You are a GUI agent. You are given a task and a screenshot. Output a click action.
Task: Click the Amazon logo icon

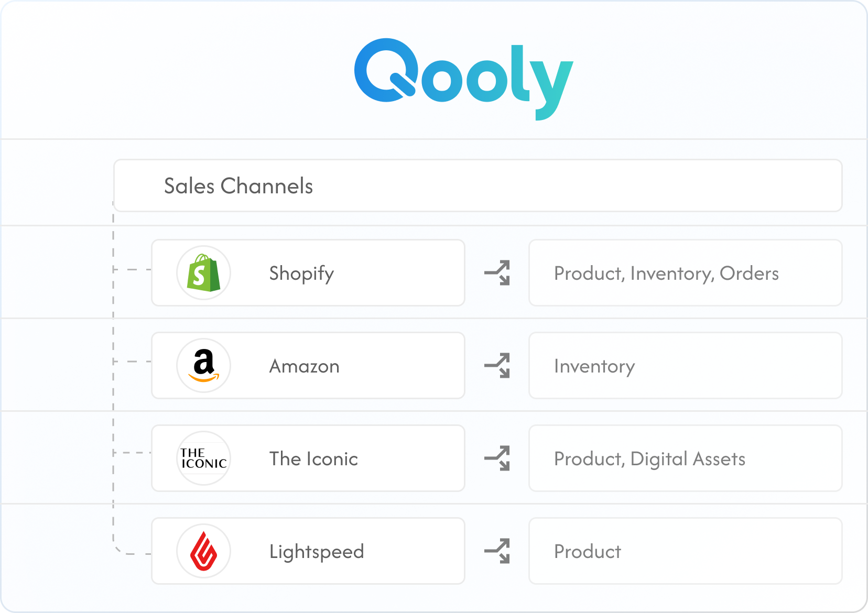(x=204, y=366)
